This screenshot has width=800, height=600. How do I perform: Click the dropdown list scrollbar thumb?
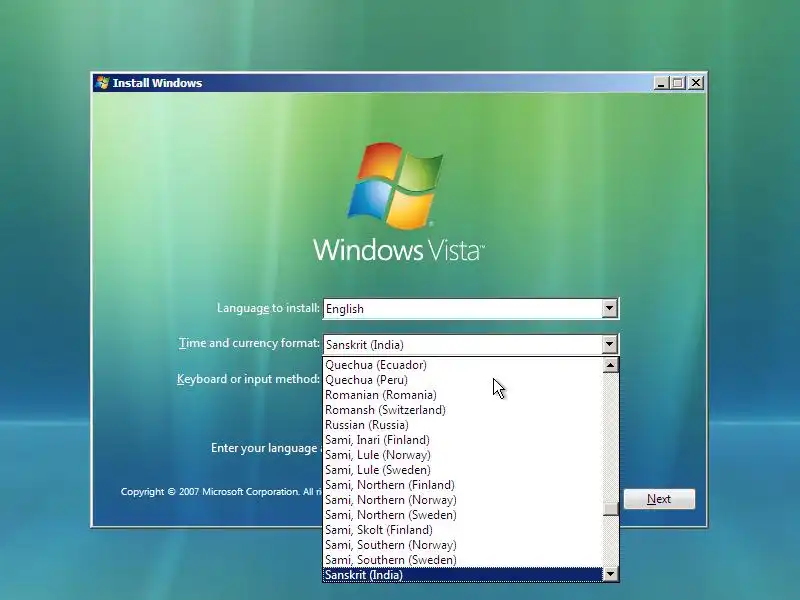610,509
